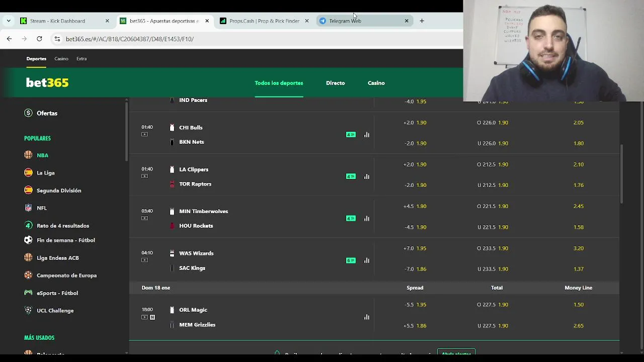Viewport: 644px width, 362px height.
Task: Open the Extra top menu item
Action: [82, 59]
